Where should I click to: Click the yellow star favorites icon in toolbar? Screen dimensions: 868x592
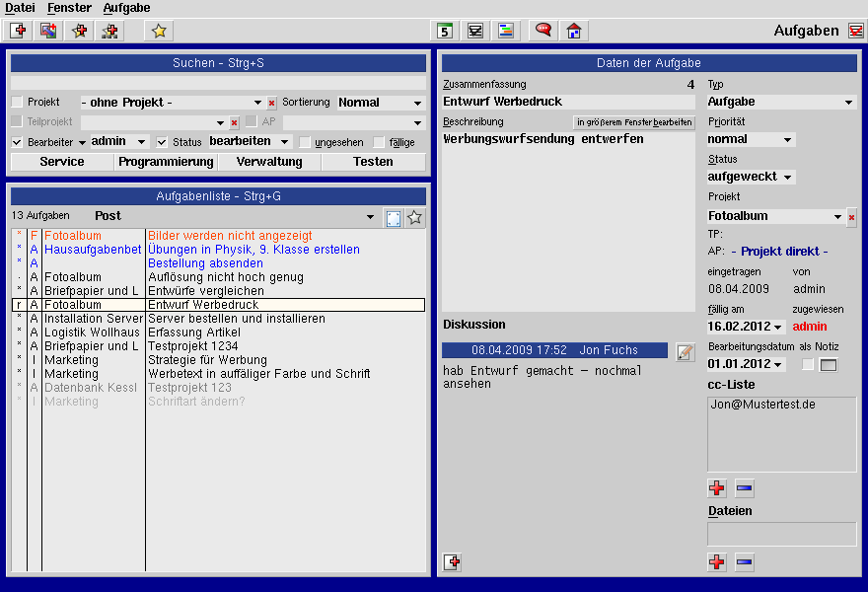pos(159,31)
